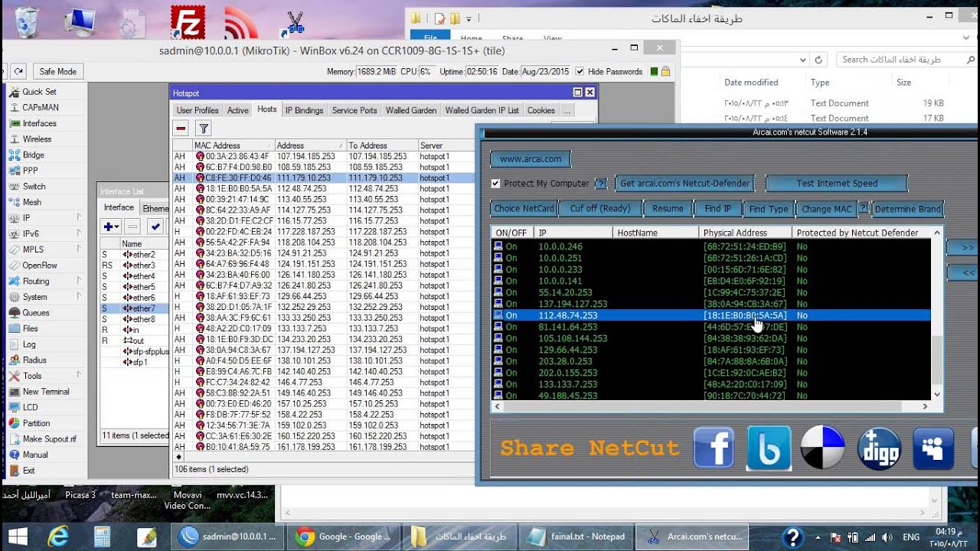980x551 pixels.
Task: Open the Explorer address history dropdown
Action: (801, 60)
